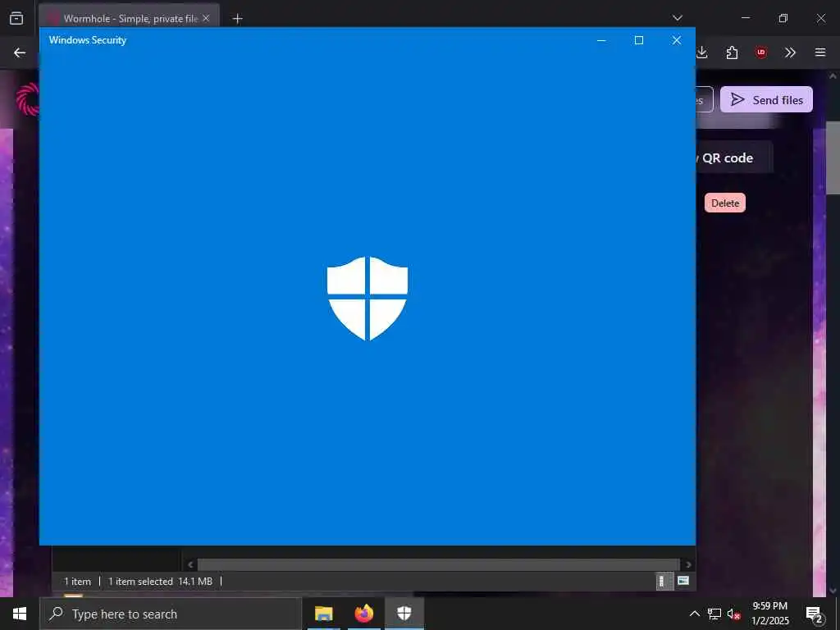Screen dimensions: 840x630
Task: Click the Send files button
Action: coord(766,99)
